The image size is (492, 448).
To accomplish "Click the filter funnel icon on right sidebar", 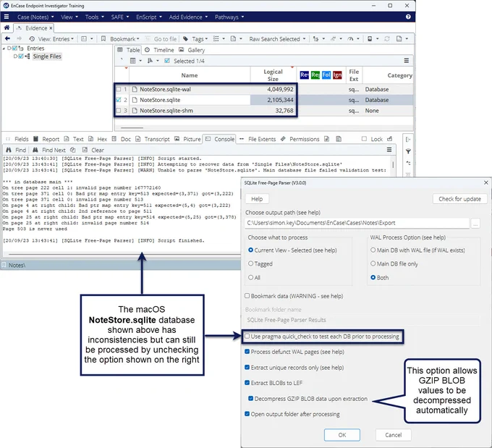I will 408,151.
